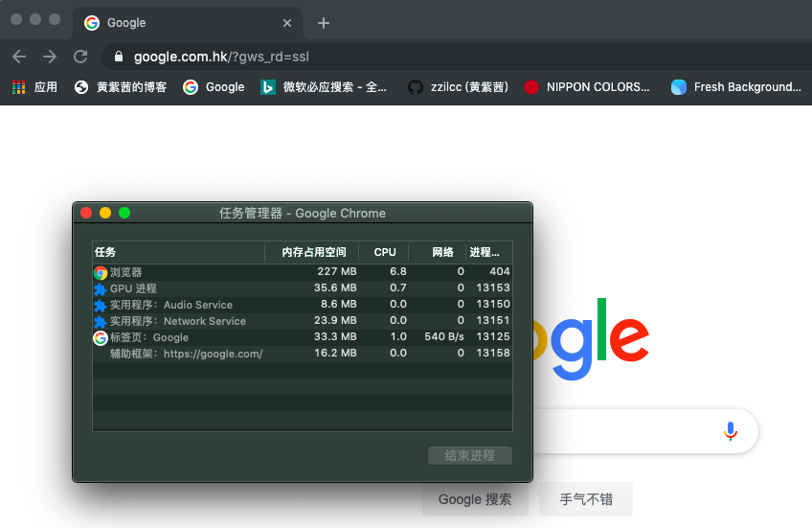This screenshot has width=812, height=528.
Task: Open the Fresh Background bookmark
Action: point(736,87)
